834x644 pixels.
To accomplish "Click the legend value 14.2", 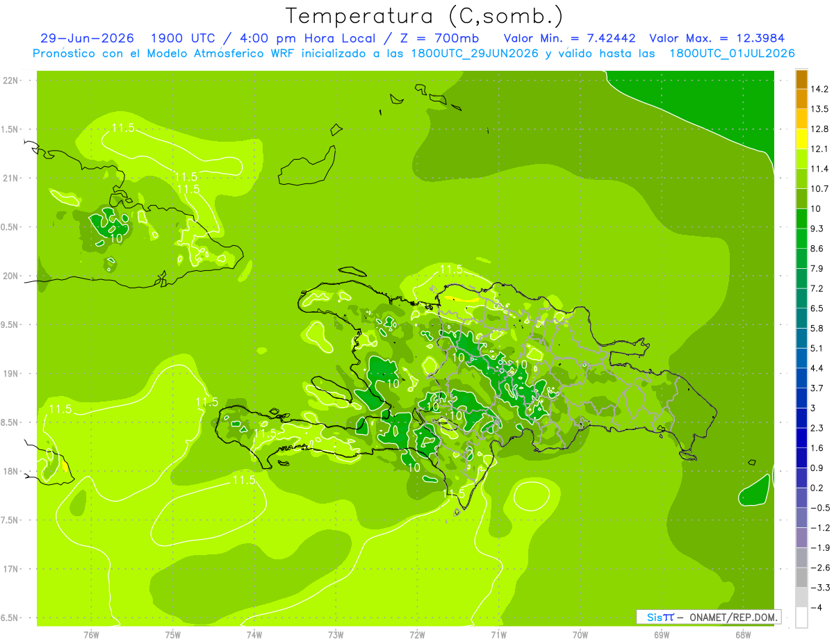I will point(819,89).
